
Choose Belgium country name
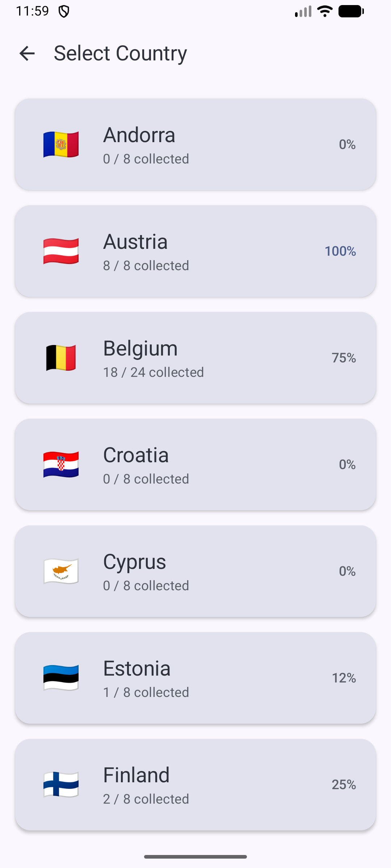click(140, 348)
